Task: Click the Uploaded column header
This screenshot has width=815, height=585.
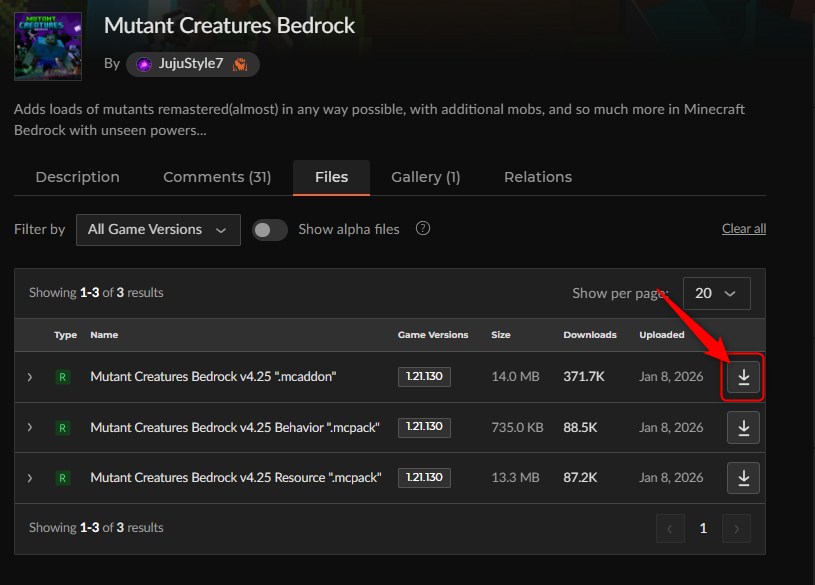Action: [x=662, y=335]
